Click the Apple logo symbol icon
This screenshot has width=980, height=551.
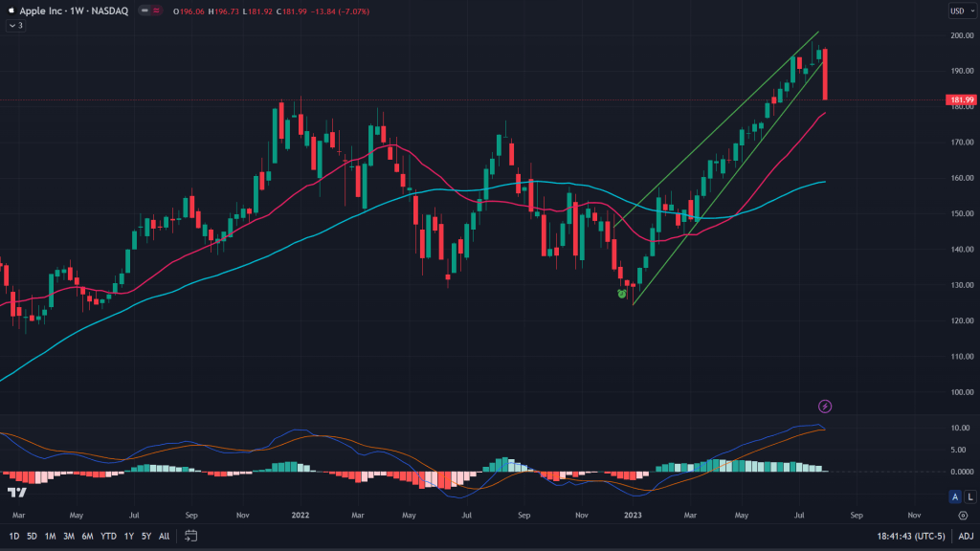click(11, 11)
